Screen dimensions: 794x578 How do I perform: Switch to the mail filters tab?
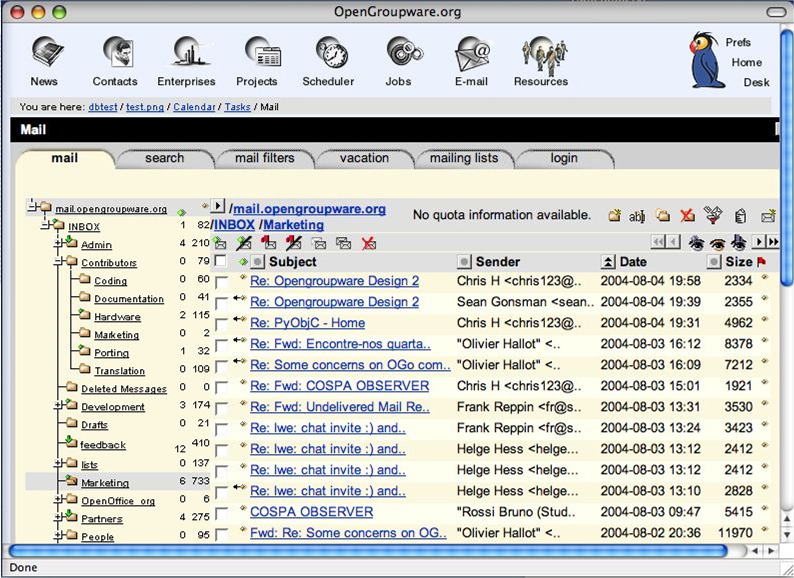(x=264, y=158)
